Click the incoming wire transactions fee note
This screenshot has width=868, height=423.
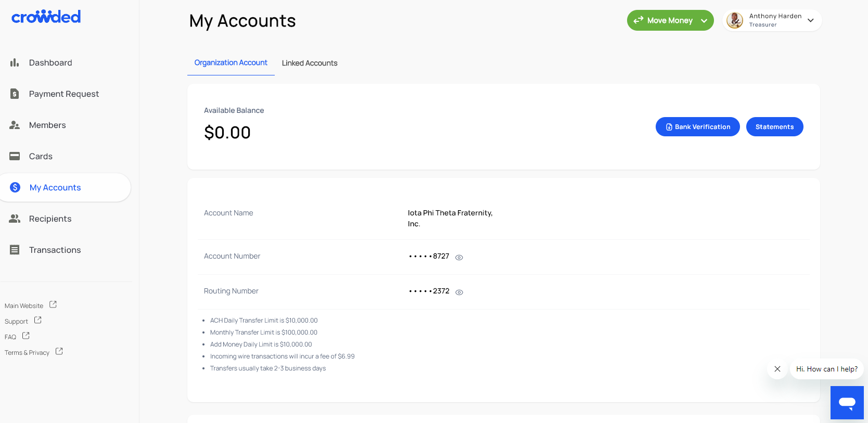283,356
